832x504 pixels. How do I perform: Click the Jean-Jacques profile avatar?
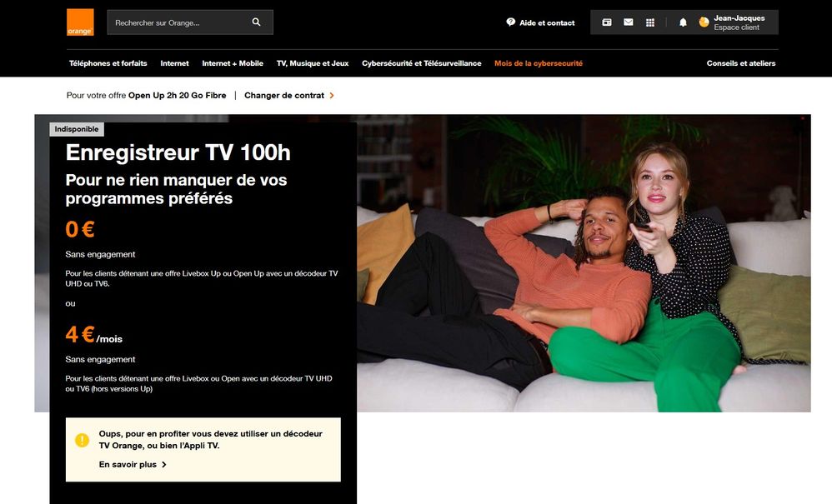click(704, 22)
